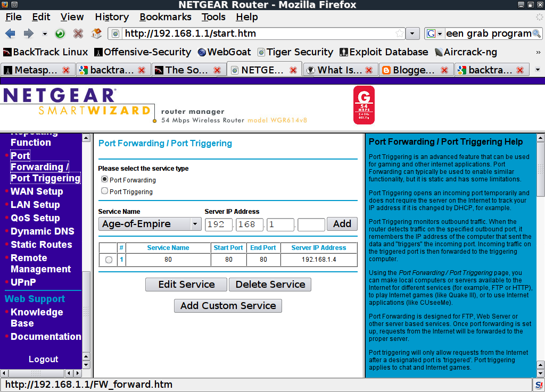
Task: Click the Forward arrow navigation button
Action: click(x=29, y=34)
